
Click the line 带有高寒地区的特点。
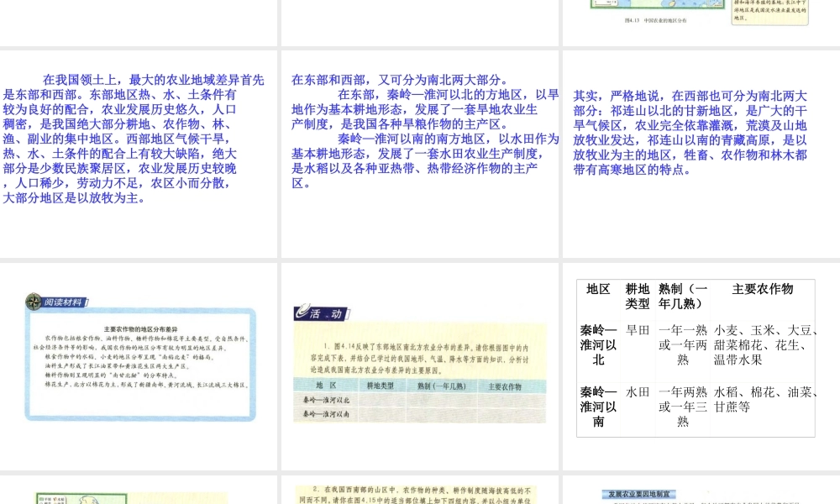633,170
